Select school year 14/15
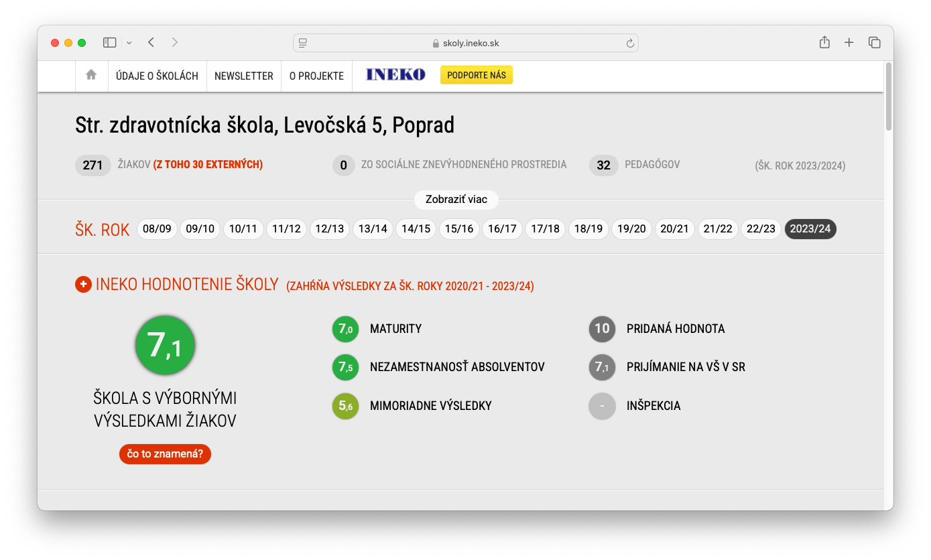Viewport: 931px width, 560px height. (x=416, y=229)
